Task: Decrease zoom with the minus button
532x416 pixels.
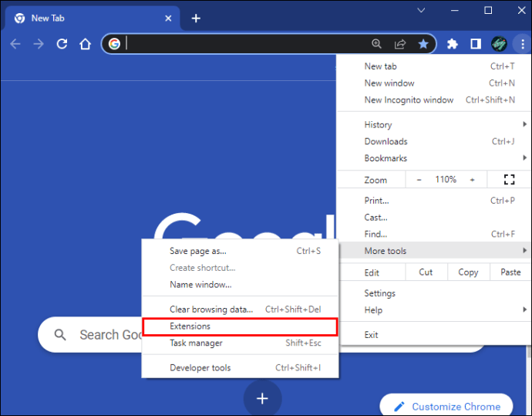Action: point(419,180)
